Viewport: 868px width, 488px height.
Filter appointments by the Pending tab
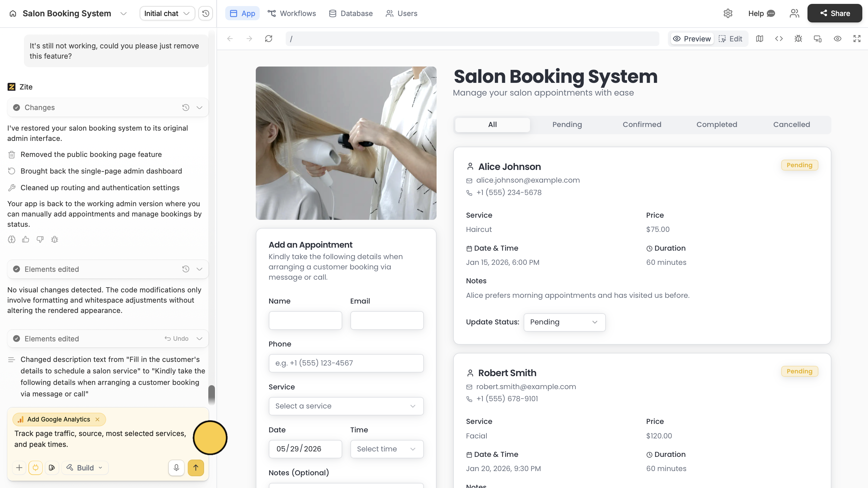coord(567,125)
